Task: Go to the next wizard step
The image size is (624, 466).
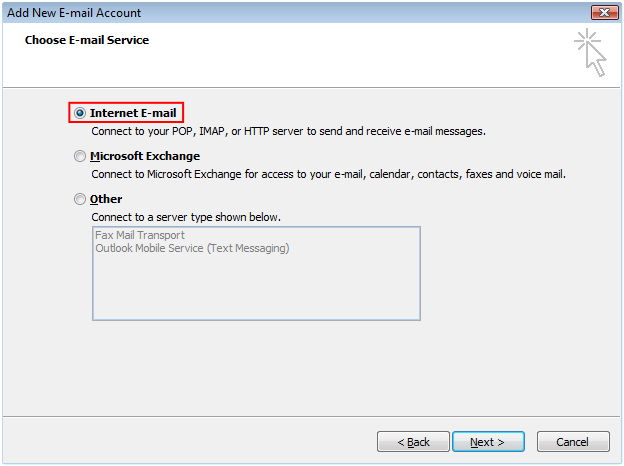Action: click(488, 442)
